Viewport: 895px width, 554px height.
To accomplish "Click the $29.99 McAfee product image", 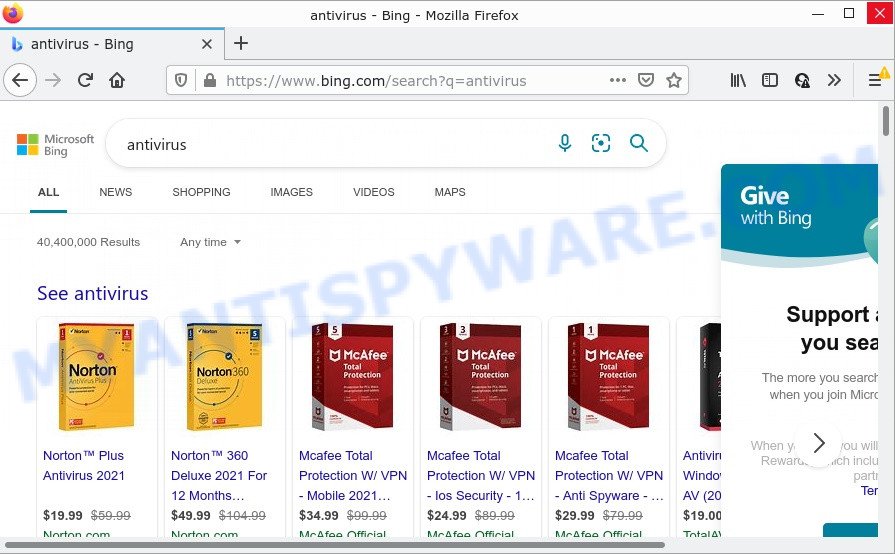I will (608, 377).
